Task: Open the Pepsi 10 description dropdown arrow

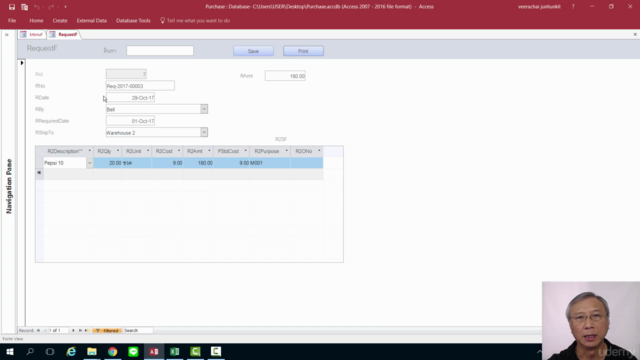Action: 89,163
